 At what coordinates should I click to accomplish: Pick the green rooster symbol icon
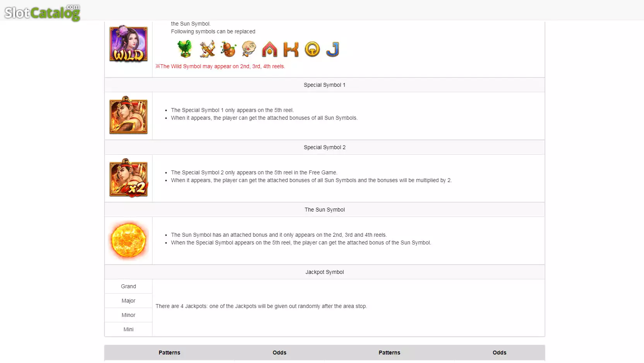(185, 49)
